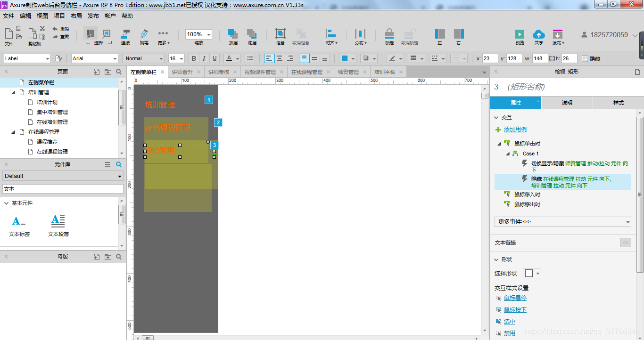Align text to top vertically
644x340 pixels.
pos(304,58)
